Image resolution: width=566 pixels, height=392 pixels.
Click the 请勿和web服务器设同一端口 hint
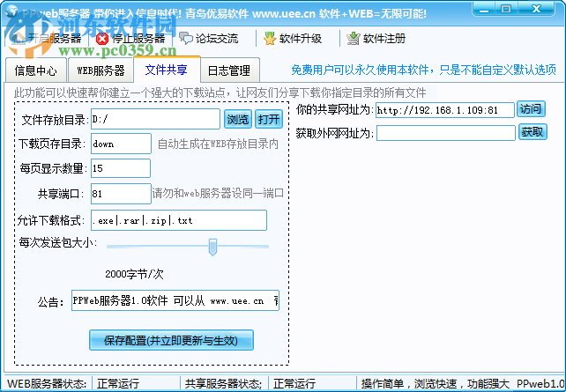click(218, 194)
